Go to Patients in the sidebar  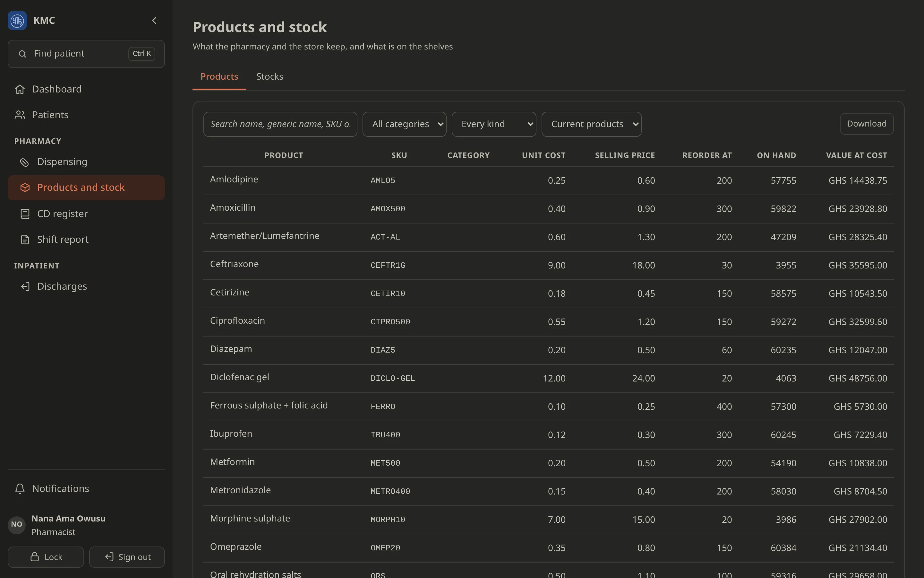click(86, 115)
